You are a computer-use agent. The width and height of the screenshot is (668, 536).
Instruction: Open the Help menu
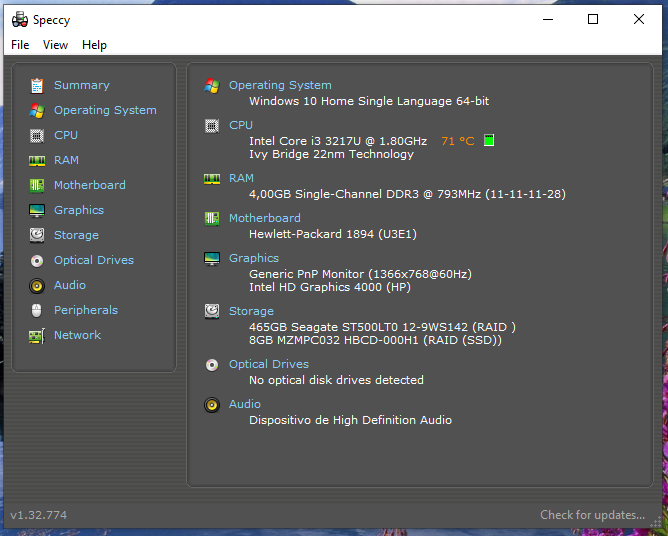coord(94,45)
